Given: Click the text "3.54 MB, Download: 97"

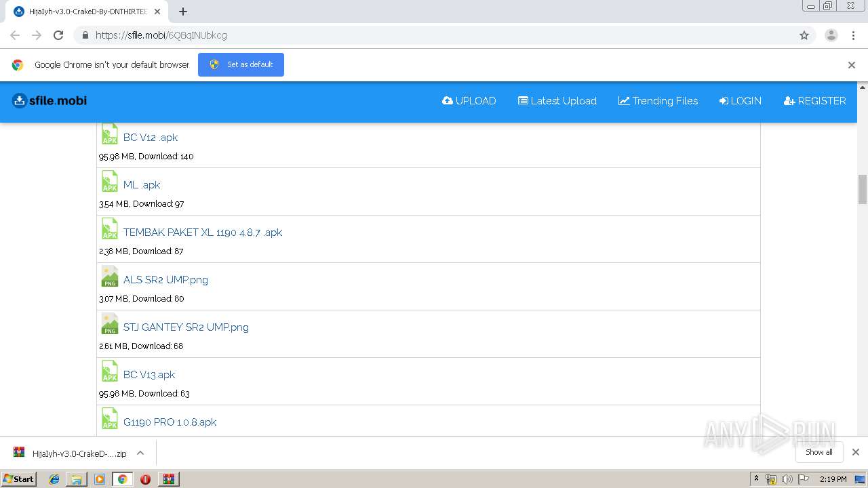Looking at the screenshot, I should [142, 204].
